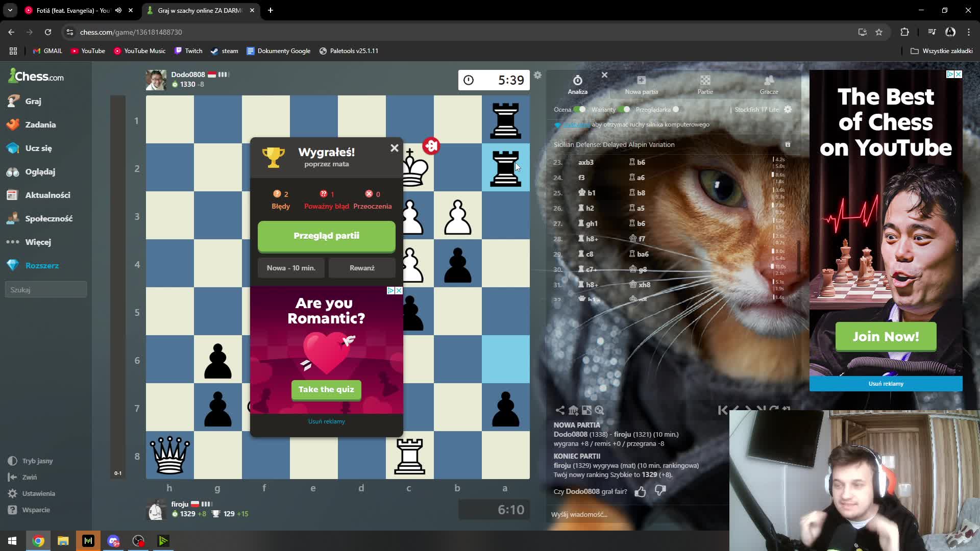This screenshot has width=980, height=551.
Task: Switch to the Nowa partia tab
Action: (x=641, y=85)
